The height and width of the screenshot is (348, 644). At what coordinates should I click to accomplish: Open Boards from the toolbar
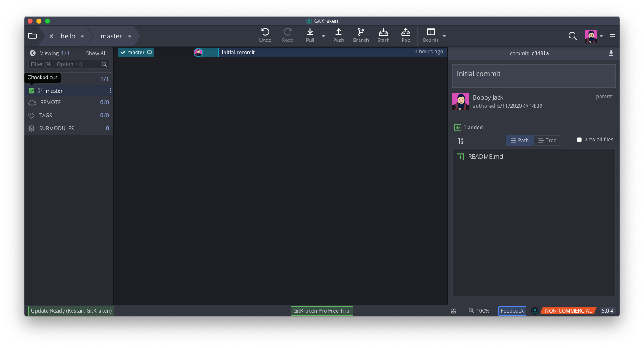[x=430, y=34]
